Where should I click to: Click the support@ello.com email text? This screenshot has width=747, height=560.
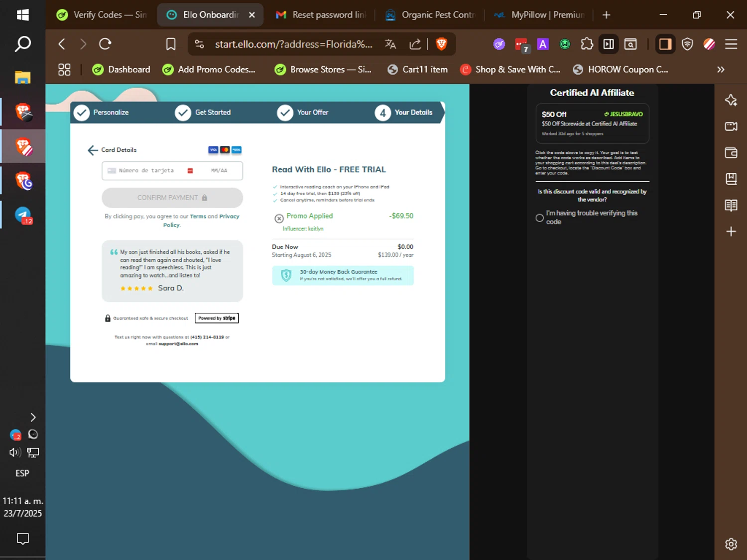(178, 343)
